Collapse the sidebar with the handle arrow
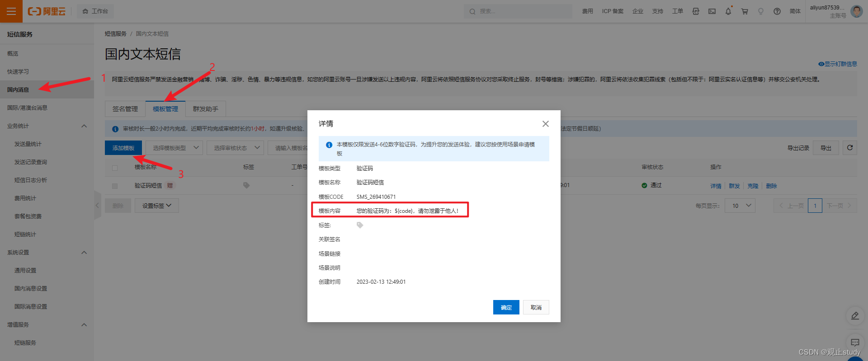This screenshot has width=868, height=361. 97,205
